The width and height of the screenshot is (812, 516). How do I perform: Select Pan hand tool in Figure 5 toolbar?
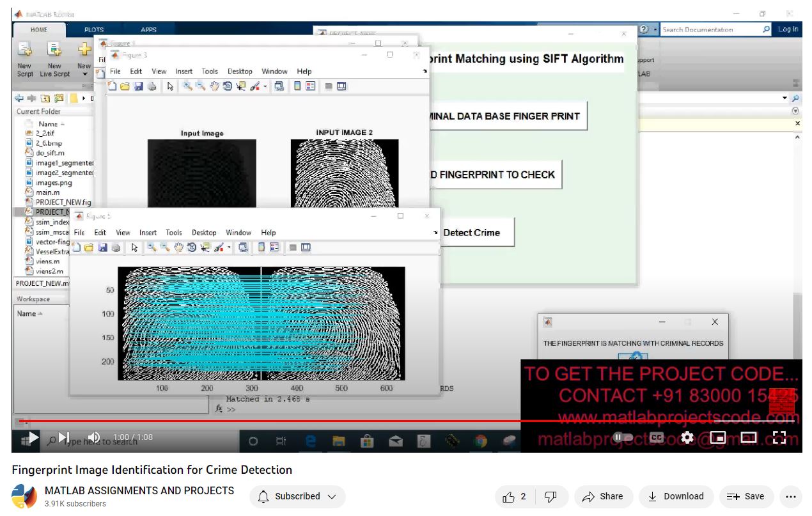[x=178, y=247]
